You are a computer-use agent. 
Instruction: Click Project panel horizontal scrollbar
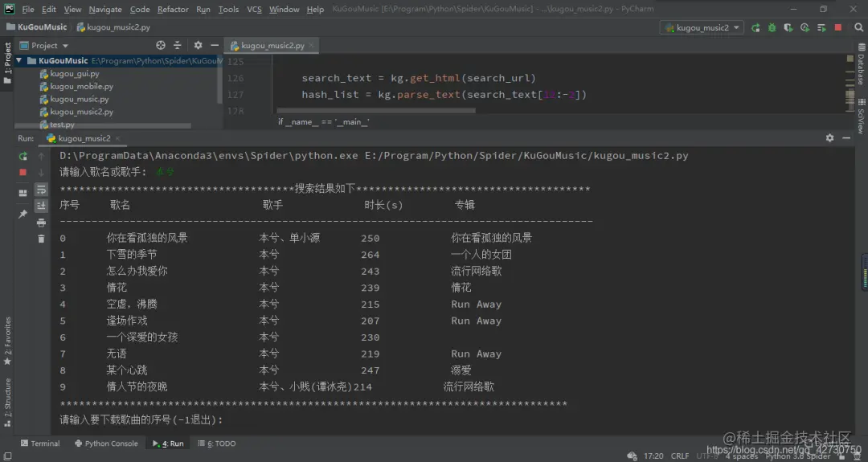pos(103,125)
